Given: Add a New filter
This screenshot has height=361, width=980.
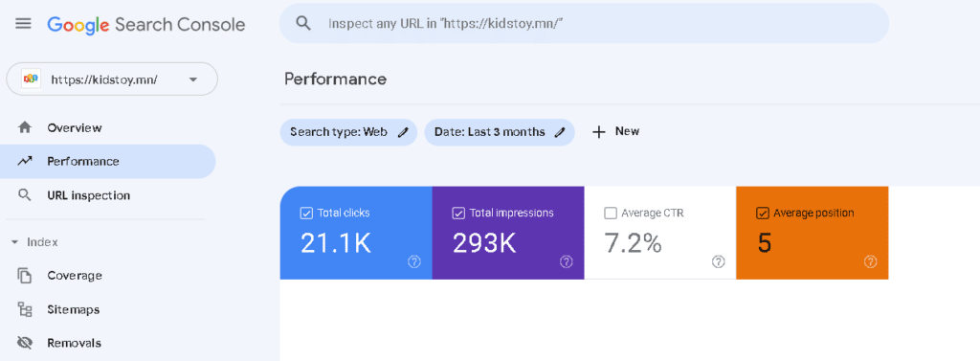Looking at the screenshot, I should click(615, 132).
